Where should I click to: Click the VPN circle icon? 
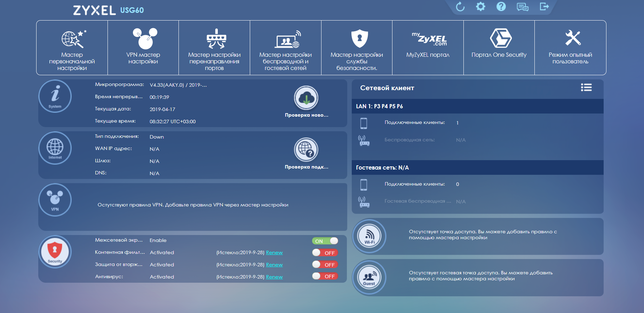coord(55,200)
